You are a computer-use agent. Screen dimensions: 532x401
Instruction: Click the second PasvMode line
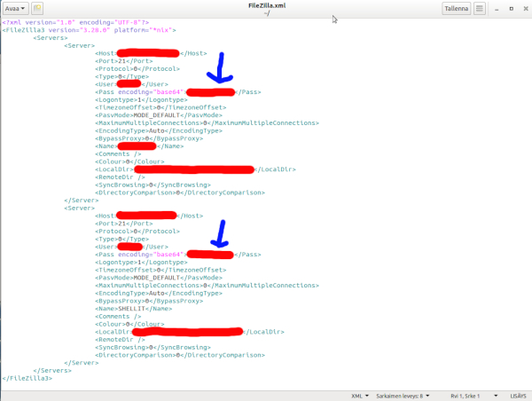pos(159,278)
